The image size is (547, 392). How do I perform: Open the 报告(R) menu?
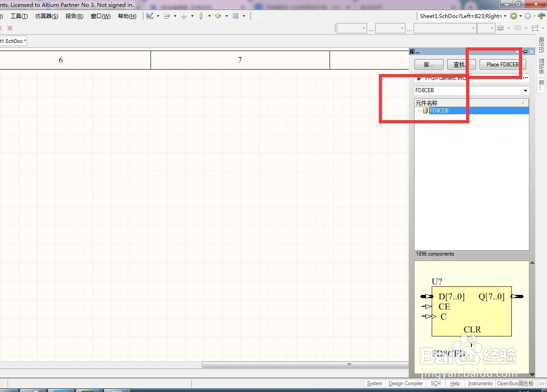pyautogui.click(x=74, y=16)
